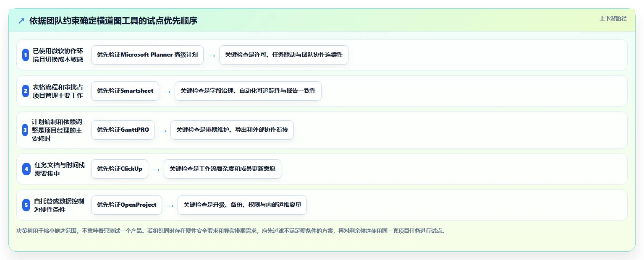Click the step number 5 badge

pos(26,205)
